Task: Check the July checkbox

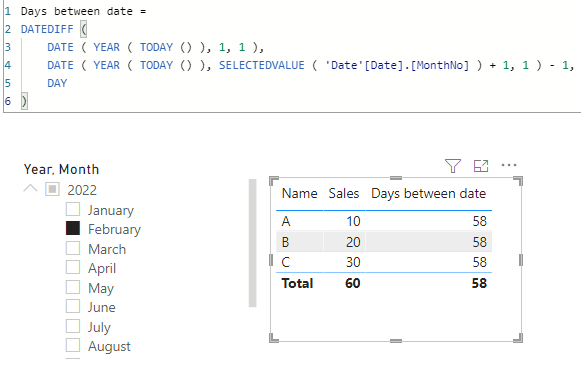Action: coord(73,326)
